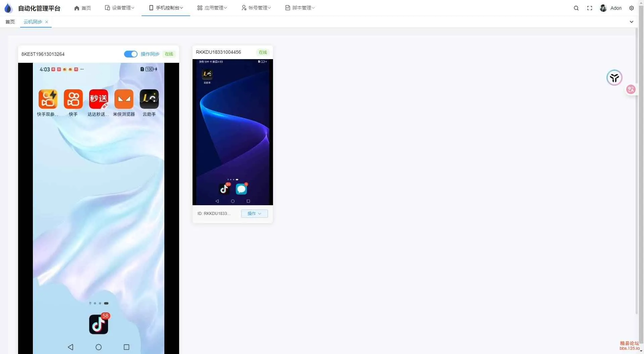Switch to the 首页 tab

point(10,21)
